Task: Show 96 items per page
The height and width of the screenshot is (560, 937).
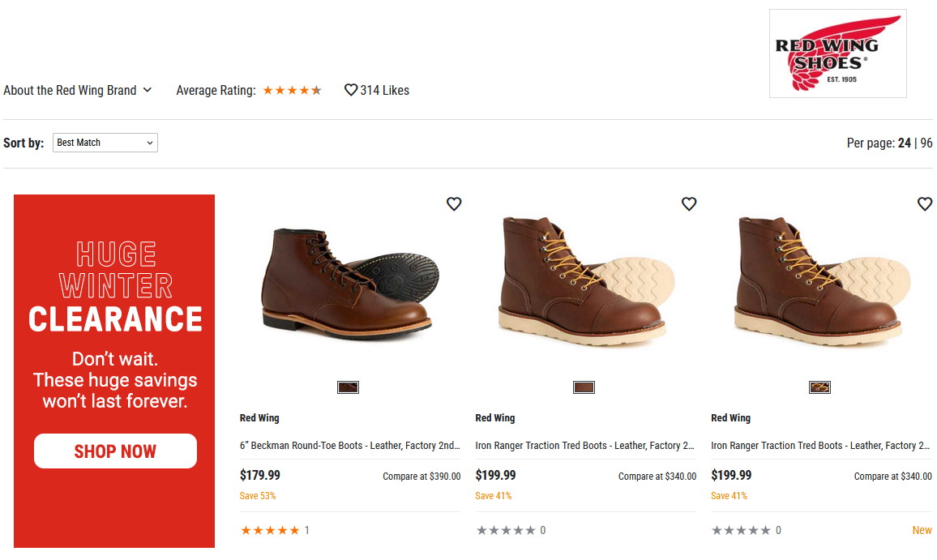Action: click(x=926, y=143)
